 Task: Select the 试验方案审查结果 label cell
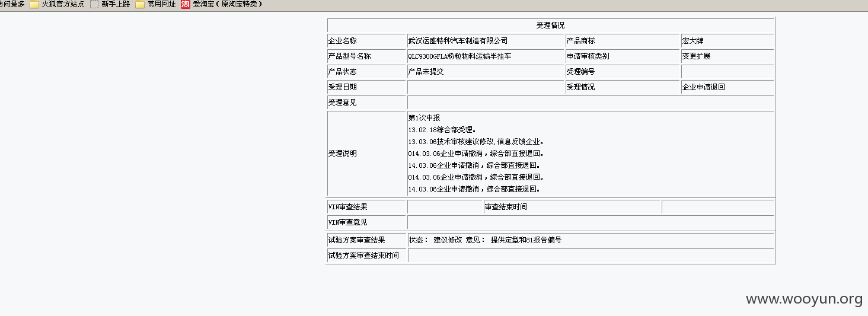click(367, 240)
